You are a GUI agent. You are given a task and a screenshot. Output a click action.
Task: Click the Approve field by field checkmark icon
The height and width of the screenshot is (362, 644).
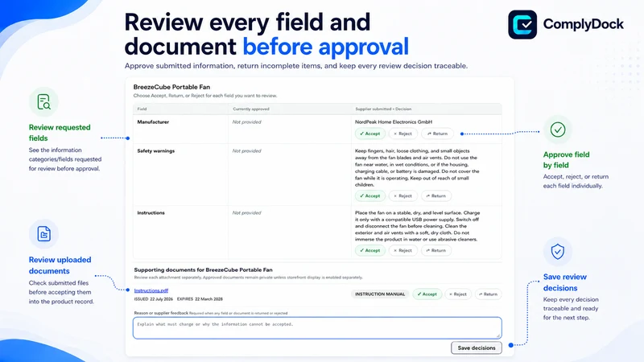coord(558,130)
